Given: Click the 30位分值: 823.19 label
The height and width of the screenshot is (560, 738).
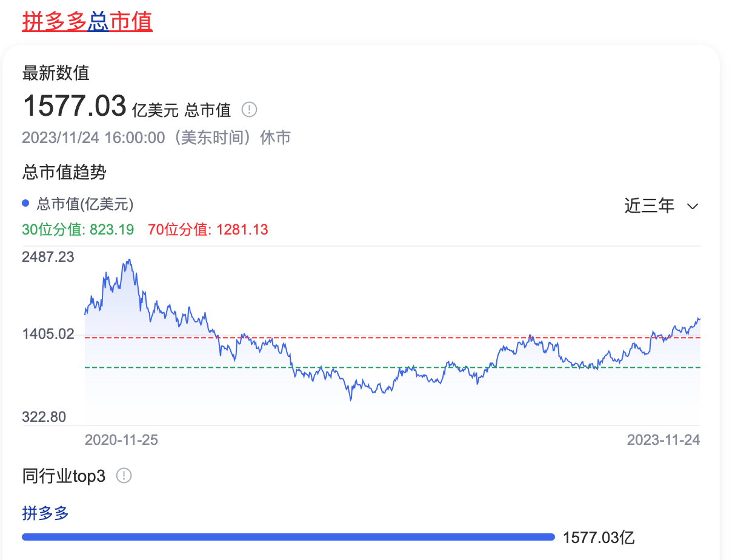Looking at the screenshot, I should [x=78, y=230].
